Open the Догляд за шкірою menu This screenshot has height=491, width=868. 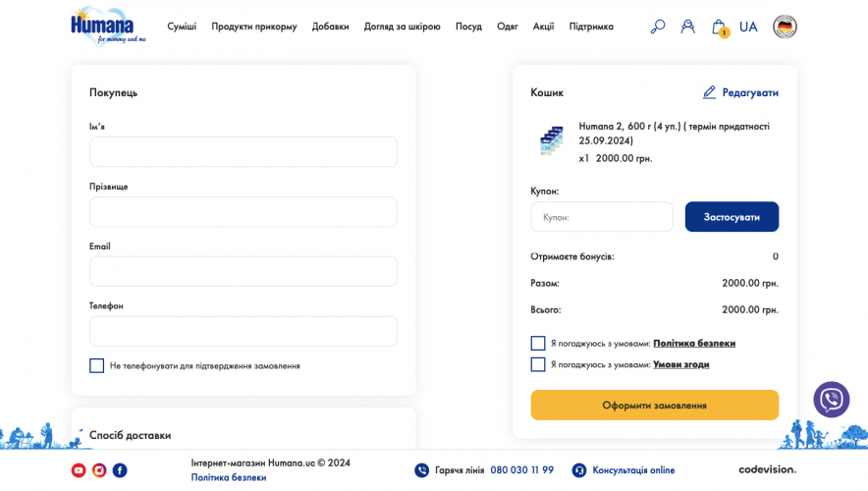pyautogui.click(x=402, y=27)
